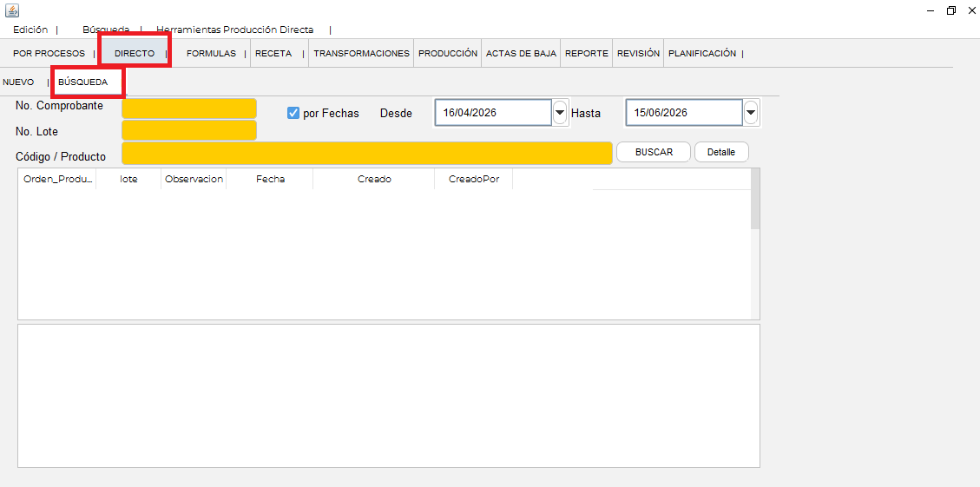Click the lower empty detail panel

(389, 396)
